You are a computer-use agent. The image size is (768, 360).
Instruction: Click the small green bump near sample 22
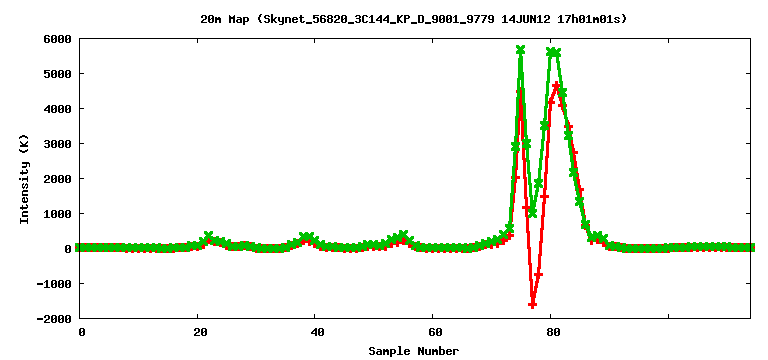point(209,236)
